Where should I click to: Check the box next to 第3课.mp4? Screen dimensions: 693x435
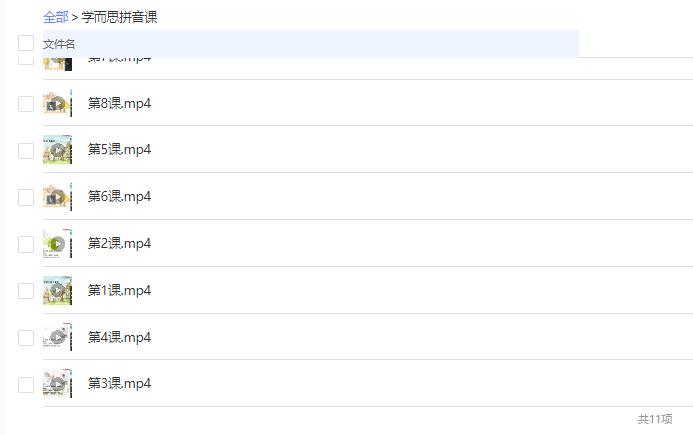tap(26, 385)
